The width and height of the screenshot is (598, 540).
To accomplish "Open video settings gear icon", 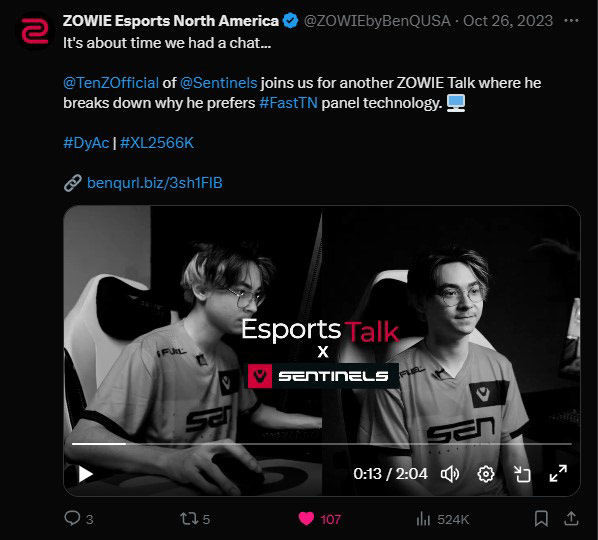I will 485,474.
